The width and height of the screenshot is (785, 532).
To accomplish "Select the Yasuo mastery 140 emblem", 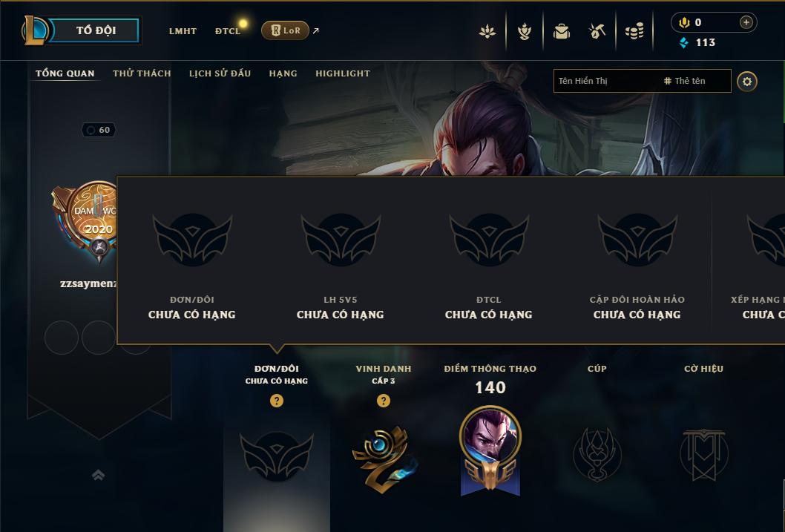I will point(490,450).
